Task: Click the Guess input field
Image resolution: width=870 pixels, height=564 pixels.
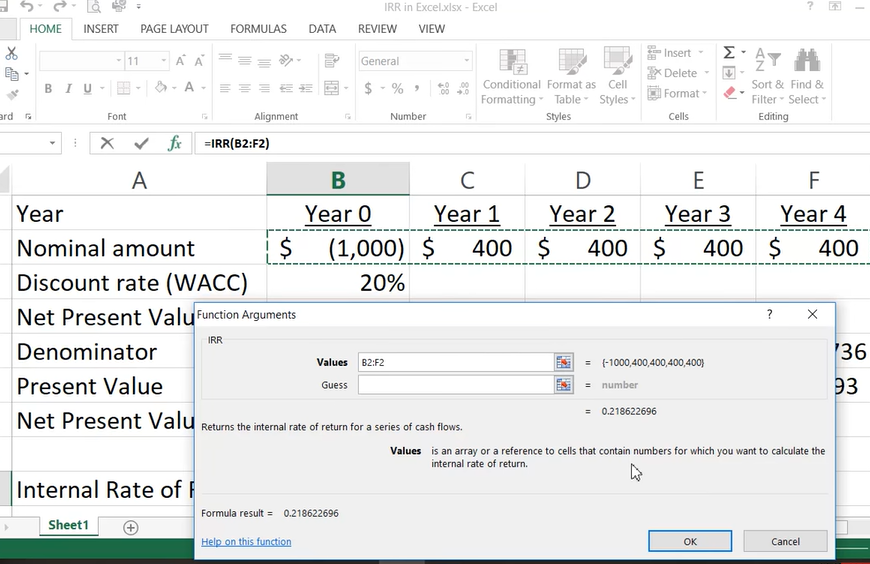Action: click(x=456, y=385)
